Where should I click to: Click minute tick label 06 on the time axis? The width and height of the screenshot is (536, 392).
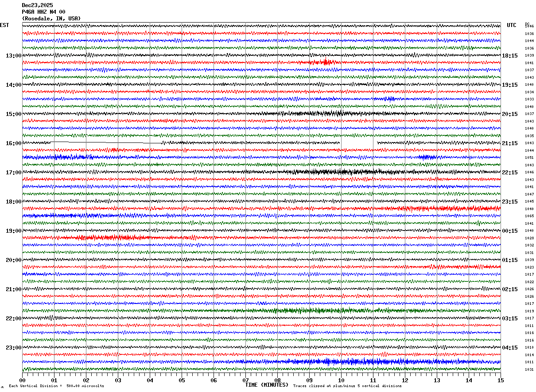pos(214,380)
